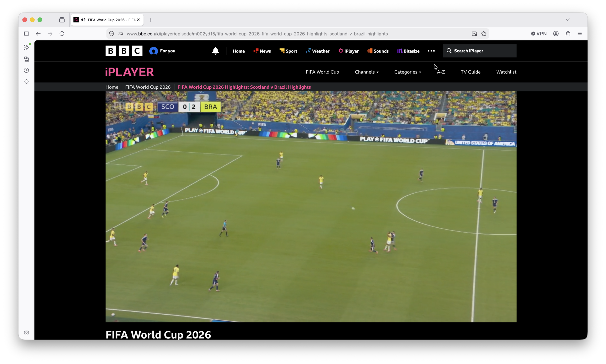Click the video player to pause
The height and width of the screenshot is (364, 606).
(x=311, y=207)
